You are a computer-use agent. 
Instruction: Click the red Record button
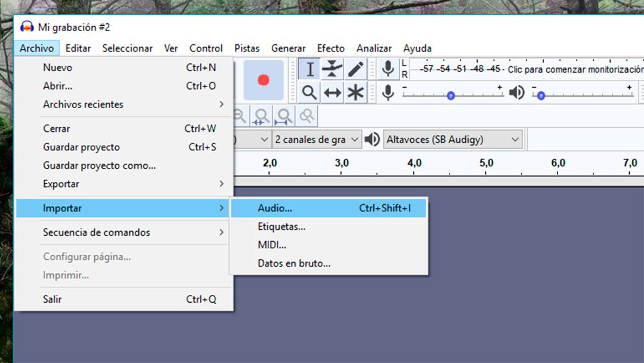point(263,80)
